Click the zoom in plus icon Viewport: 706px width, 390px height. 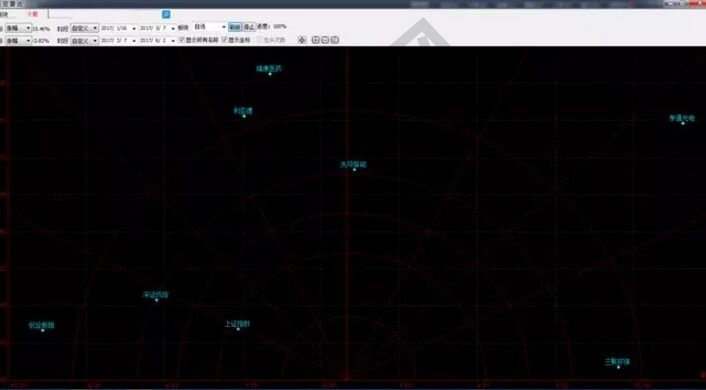tap(316, 40)
